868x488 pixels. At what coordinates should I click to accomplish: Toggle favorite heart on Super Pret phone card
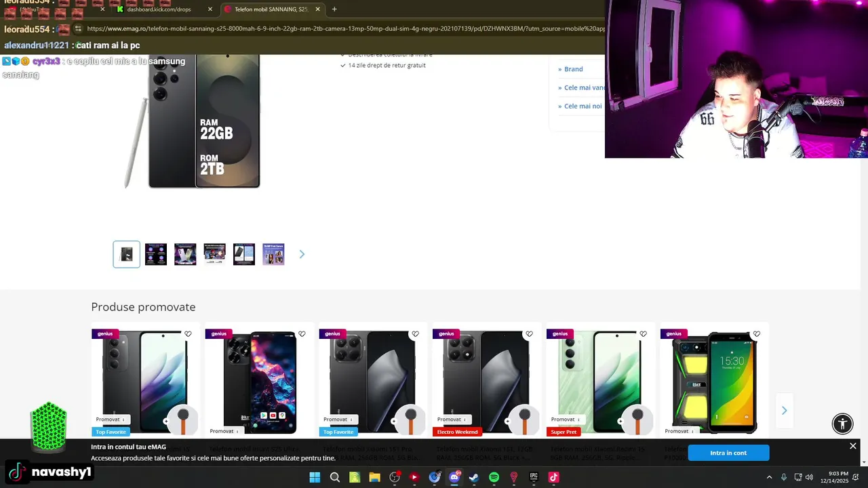click(644, 334)
